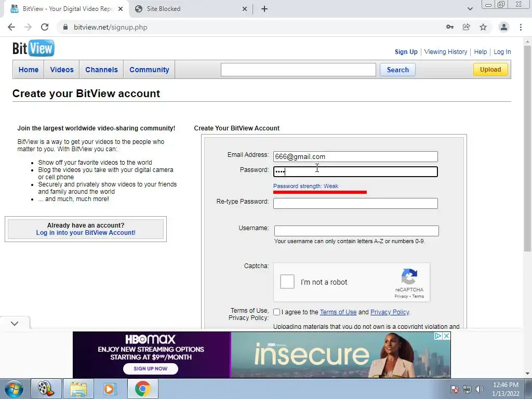Click reCAPTCHA Terms link

(418, 296)
